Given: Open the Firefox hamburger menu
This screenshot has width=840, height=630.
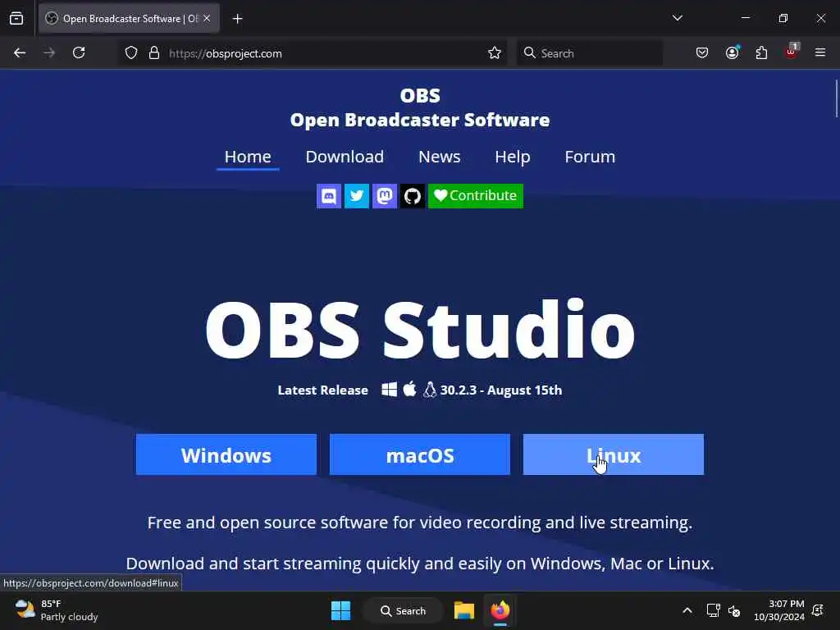Looking at the screenshot, I should tap(820, 53).
